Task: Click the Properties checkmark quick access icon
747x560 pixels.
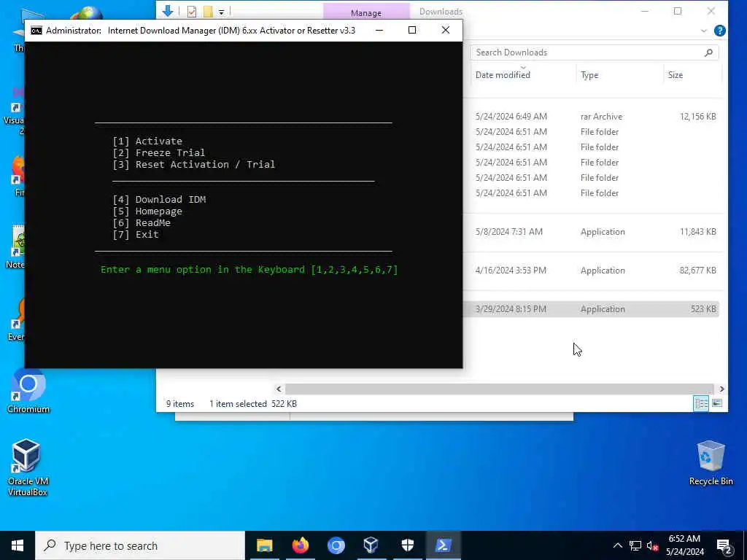Action: pyautogui.click(x=192, y=12)
